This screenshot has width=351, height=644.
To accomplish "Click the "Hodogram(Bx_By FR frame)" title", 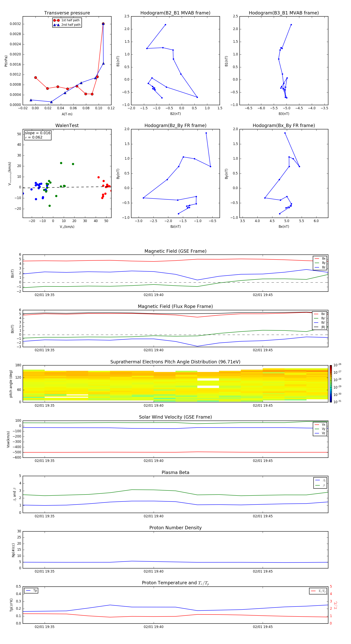I will click(x=284, y=125).
